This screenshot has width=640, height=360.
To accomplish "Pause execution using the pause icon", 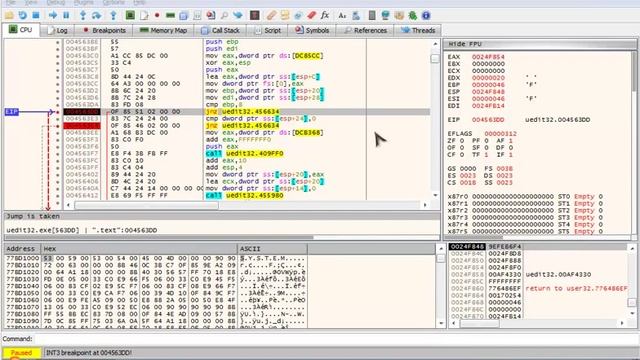I will click(66, 16).
